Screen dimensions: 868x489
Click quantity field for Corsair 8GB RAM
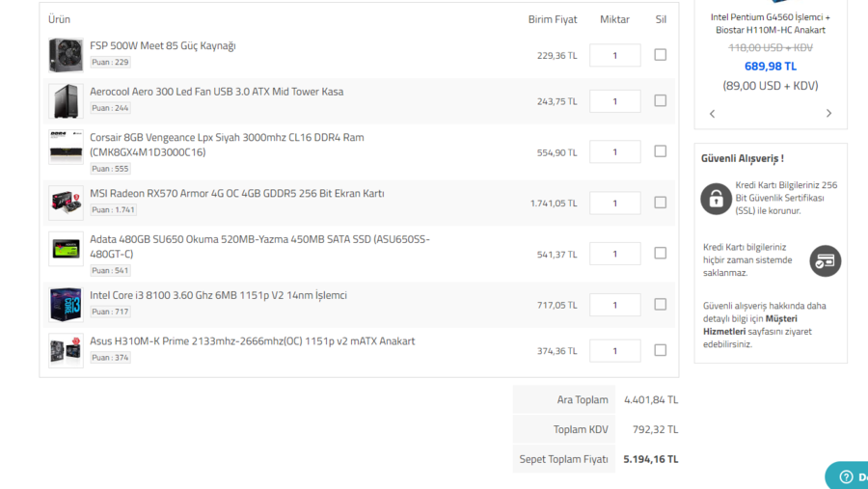click(614, 151)
